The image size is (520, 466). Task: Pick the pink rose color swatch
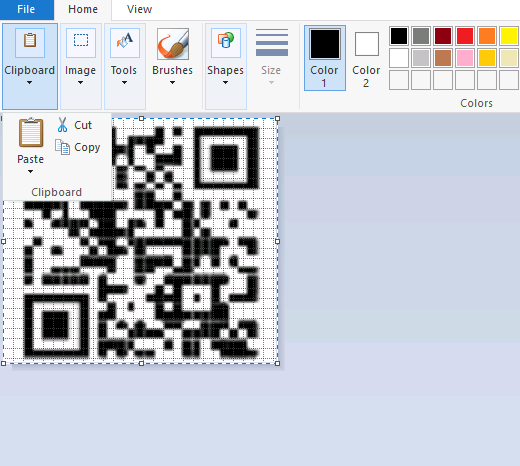tap(465, 58)
